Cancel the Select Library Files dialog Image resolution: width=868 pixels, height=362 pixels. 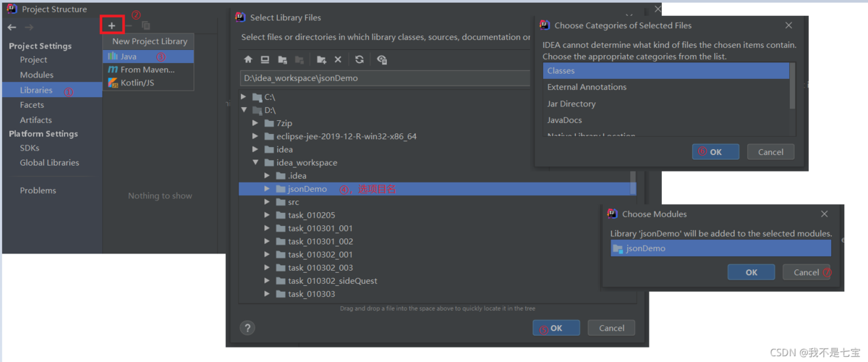611,328
